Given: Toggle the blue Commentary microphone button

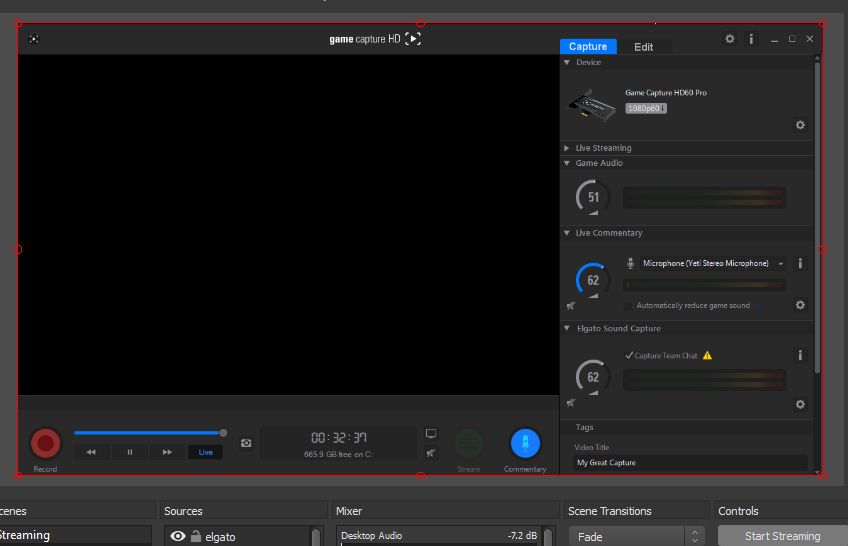Looking at the screenshot, I should [x=525, y=443].
